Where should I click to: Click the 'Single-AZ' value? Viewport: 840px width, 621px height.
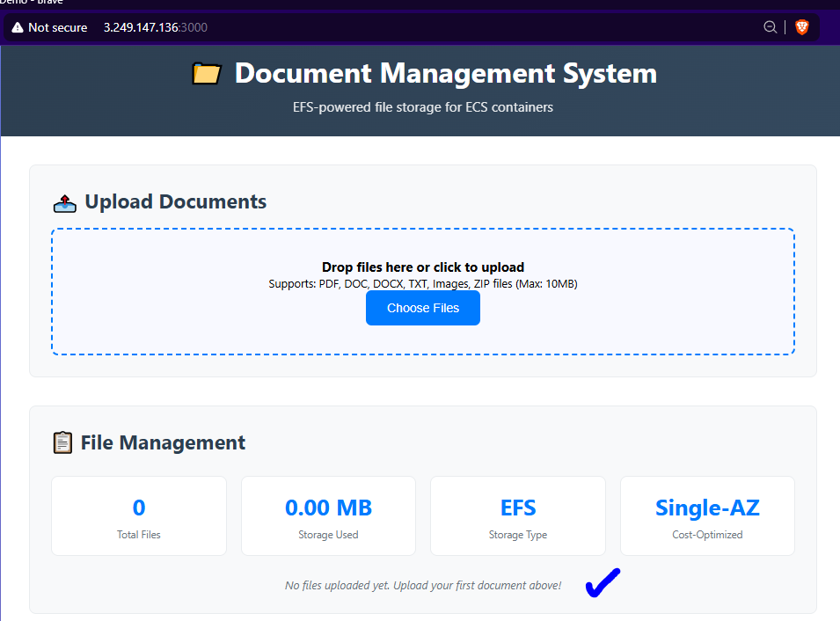pos(707,508)
